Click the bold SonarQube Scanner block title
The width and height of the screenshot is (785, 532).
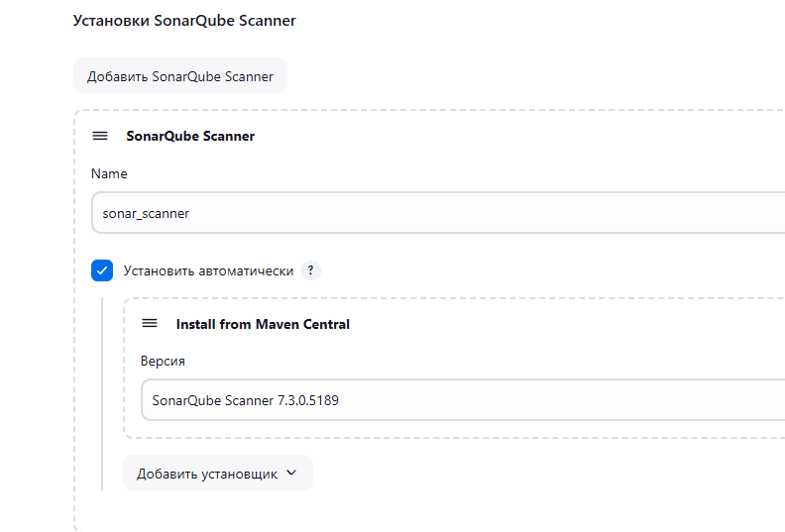[x=190, y=136]
